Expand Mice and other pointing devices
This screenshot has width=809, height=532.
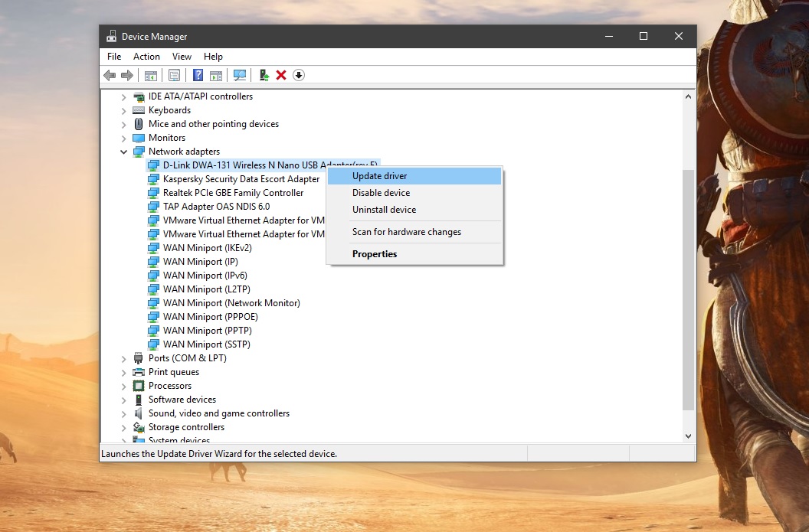(123, 124)
